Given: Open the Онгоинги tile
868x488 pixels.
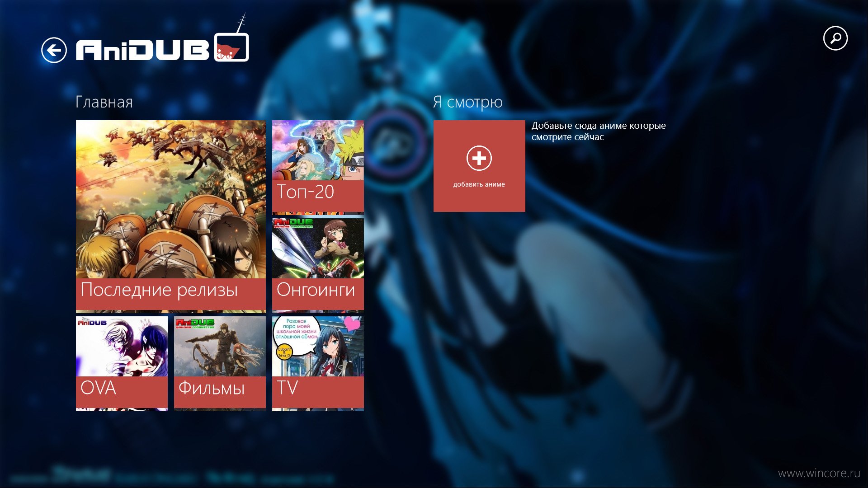Looking at the screenshot, I should click(x=318, y=266).
